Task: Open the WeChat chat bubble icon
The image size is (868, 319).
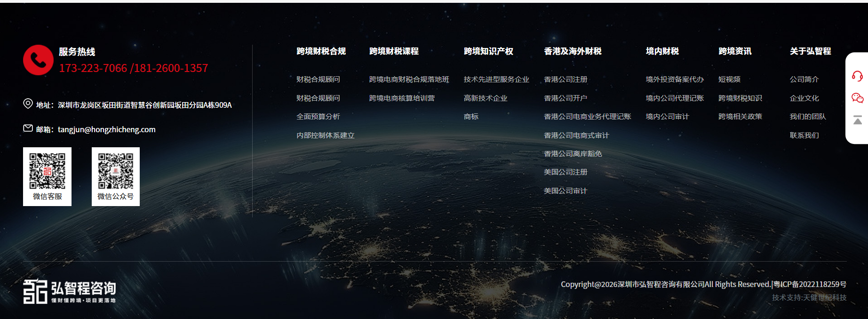Action: click(857, 98)
